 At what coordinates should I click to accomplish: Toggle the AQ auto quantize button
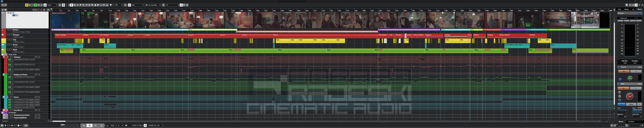pos(26,125)
